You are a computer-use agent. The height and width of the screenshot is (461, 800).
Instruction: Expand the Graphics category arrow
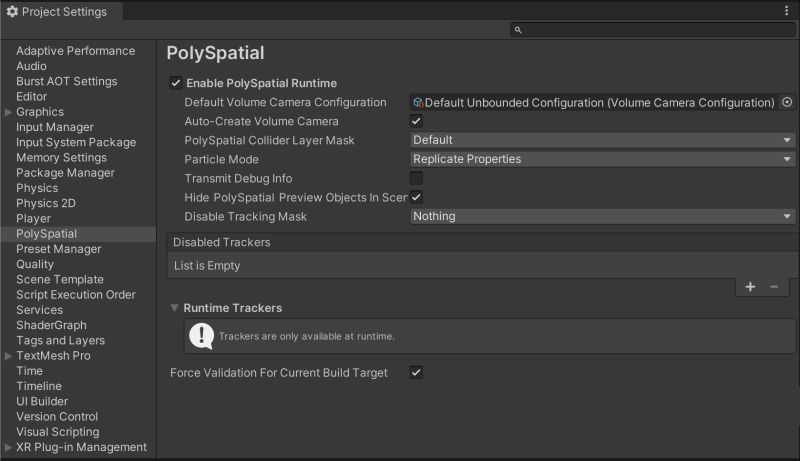tap(8, 112)
